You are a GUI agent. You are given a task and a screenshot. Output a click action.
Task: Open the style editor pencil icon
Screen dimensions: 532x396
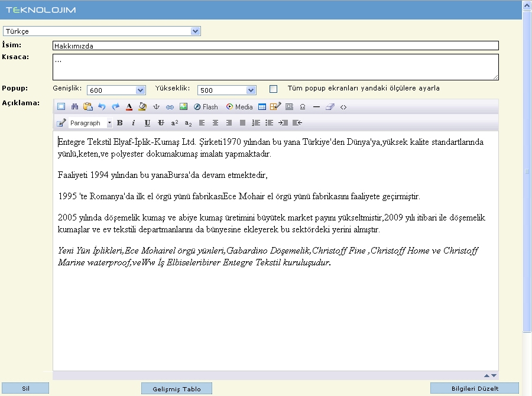pos(61,123)
